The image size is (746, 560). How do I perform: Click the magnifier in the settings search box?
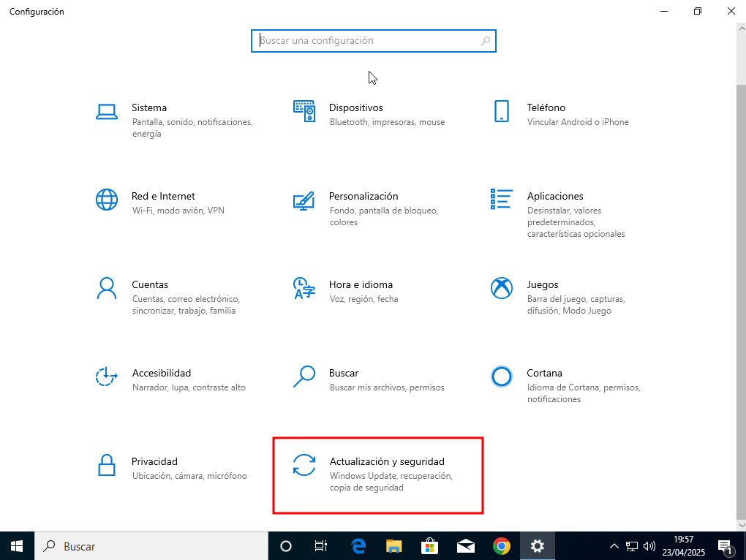pyautogui.click(x=486, y=41)
